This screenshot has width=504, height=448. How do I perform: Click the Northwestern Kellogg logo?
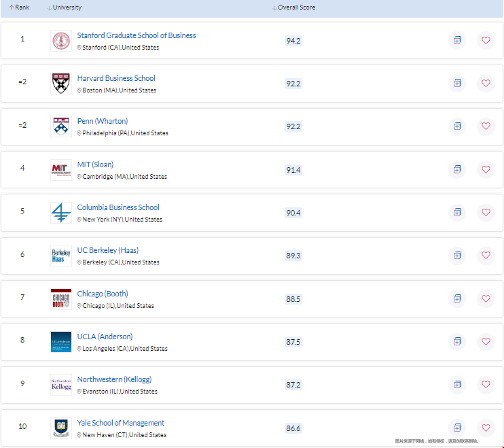click(61, 385)
